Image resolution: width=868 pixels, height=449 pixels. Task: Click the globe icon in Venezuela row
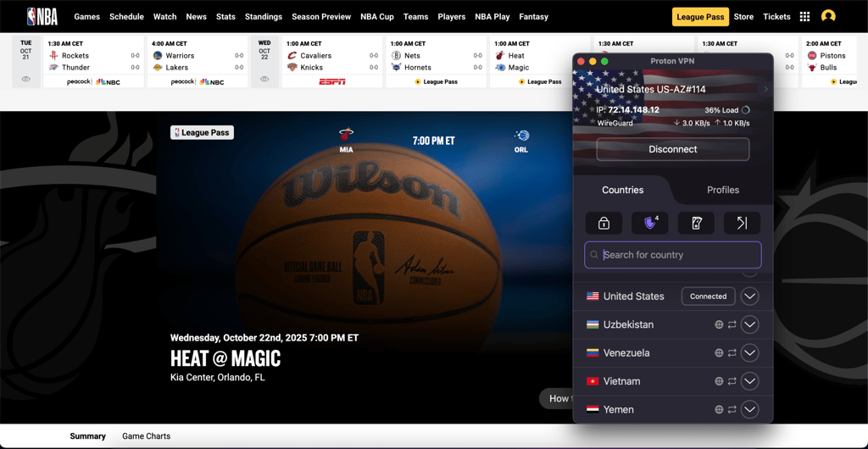pyautogui.click(x=719, y=352)
